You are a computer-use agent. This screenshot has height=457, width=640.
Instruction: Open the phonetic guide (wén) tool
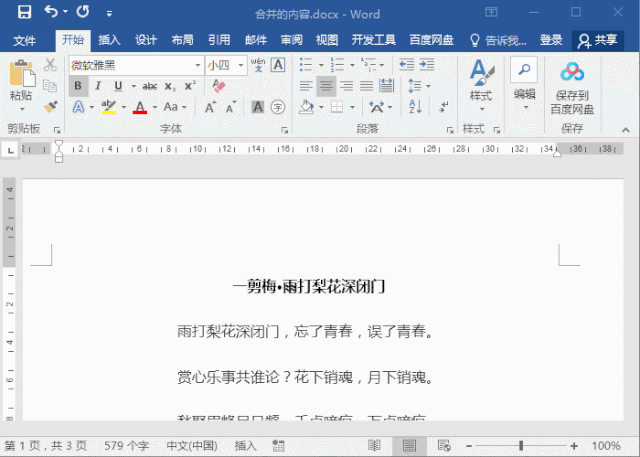coord(258,65)
